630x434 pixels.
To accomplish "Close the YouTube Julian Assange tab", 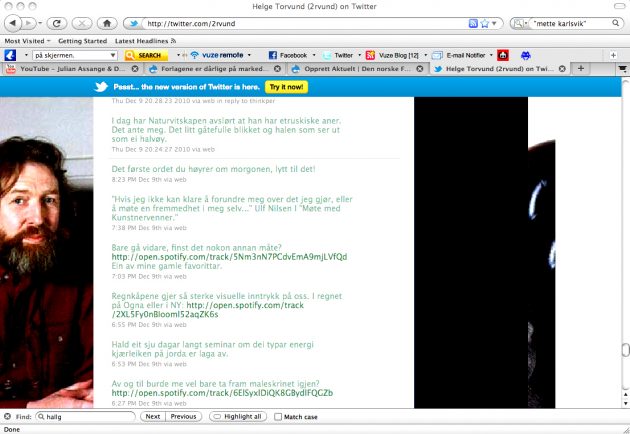I will tap(135, 69).
